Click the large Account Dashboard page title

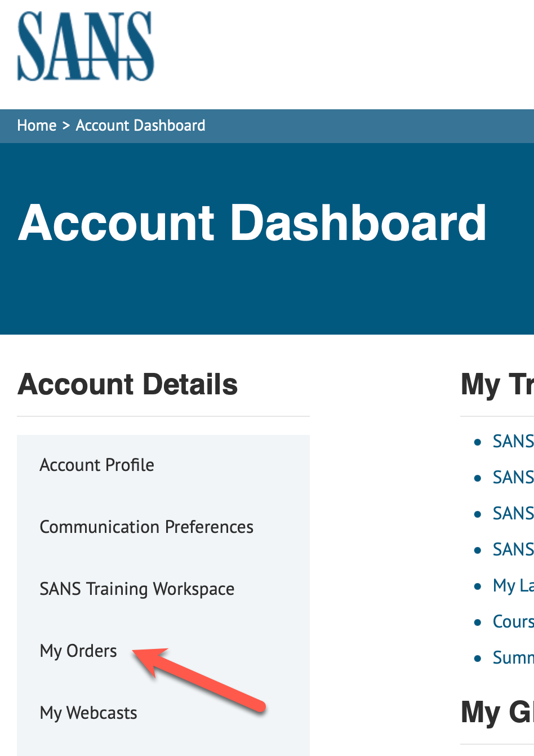[x=252, y=223]
